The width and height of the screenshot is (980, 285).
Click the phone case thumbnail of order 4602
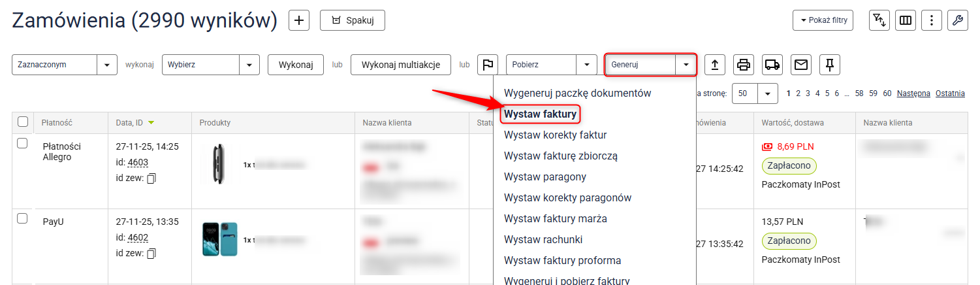(x=219, y=239)
